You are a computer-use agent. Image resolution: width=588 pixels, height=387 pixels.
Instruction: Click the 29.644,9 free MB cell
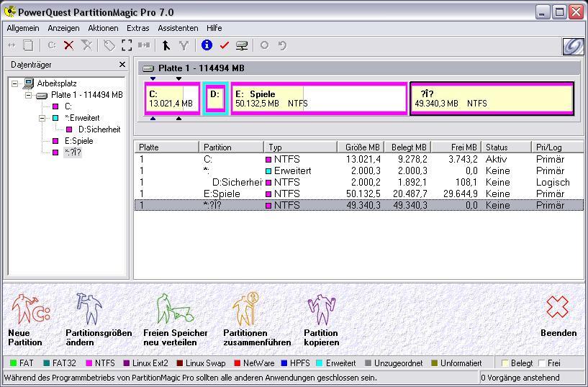pos(461,194)
